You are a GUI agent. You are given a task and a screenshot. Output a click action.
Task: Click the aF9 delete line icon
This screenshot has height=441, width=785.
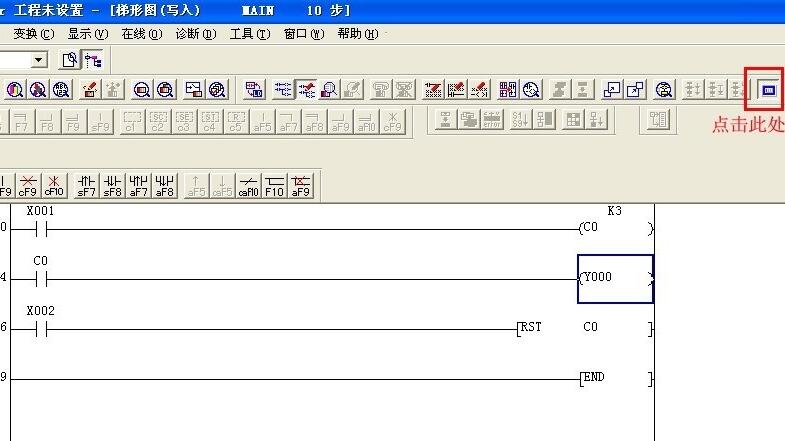pyautogui.click(x=301, y=185)
